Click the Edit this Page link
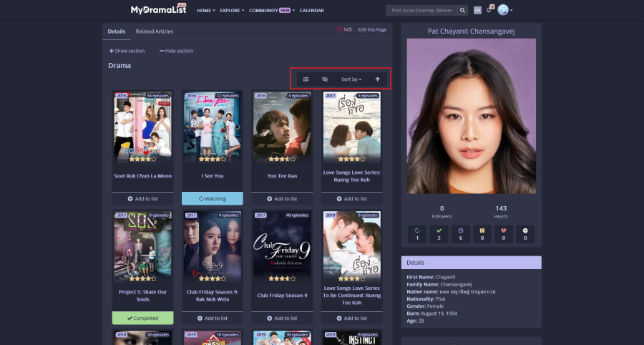The height and width of the screenshot is (345, 644). coord(372,30)
